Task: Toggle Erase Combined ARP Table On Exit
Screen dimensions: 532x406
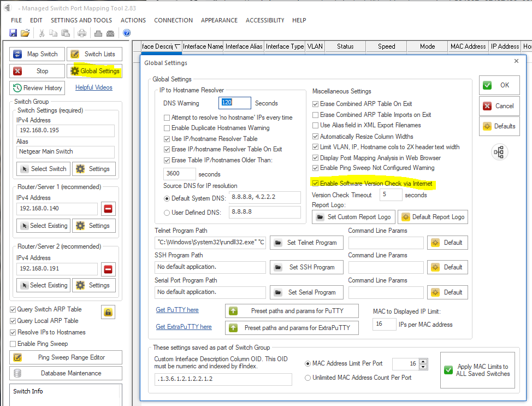Action: coord(315,104)
